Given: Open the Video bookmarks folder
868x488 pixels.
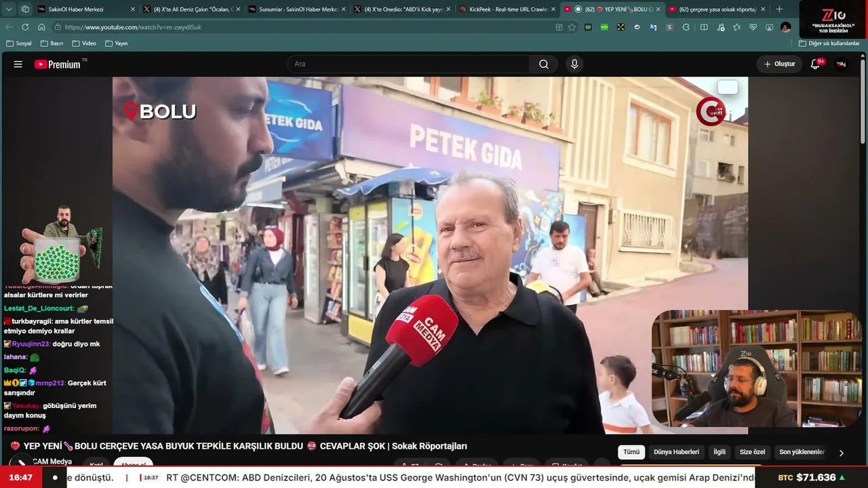Looking at the screenshot, I should click(84, 43).
